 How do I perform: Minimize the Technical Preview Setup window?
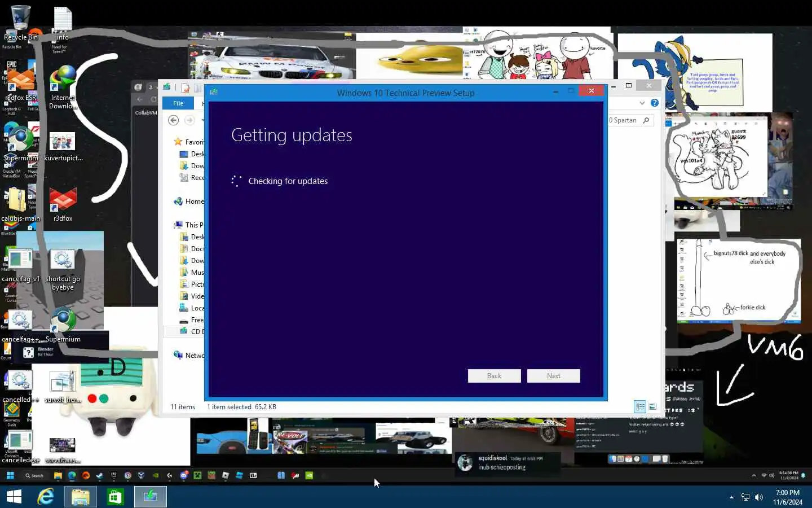click(x=556, y=91)
